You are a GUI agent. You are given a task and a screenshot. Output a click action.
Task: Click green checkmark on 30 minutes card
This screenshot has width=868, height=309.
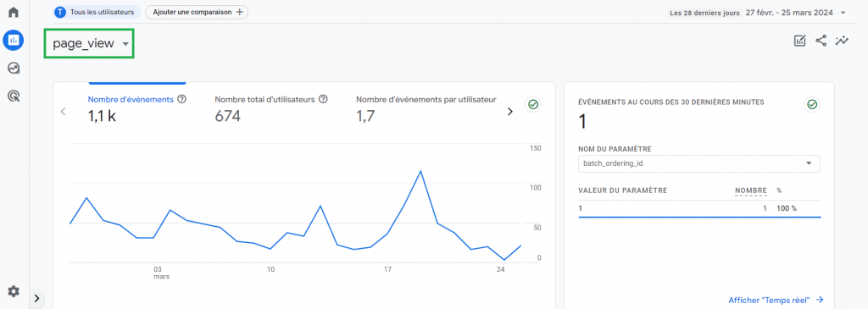pyautogui.click(x=812, y=104)
